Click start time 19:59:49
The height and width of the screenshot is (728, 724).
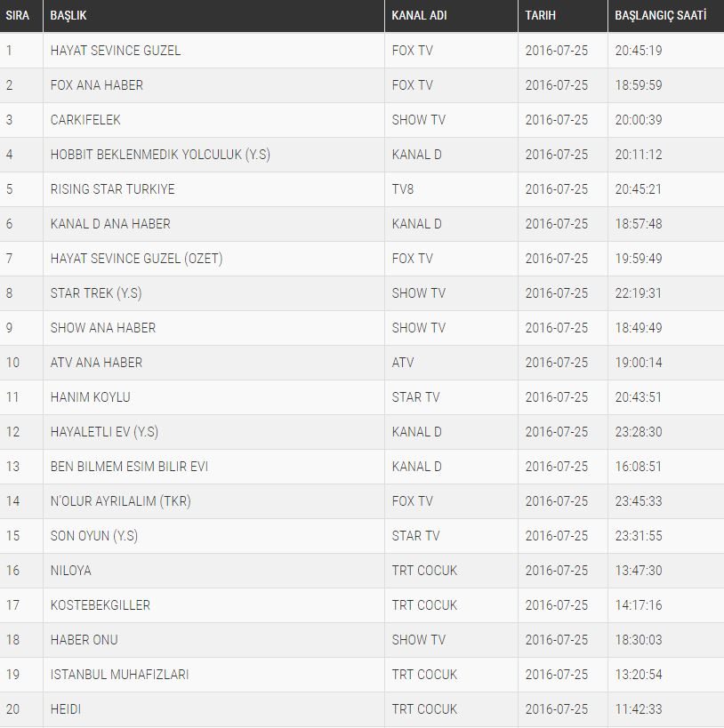[639, 258]
